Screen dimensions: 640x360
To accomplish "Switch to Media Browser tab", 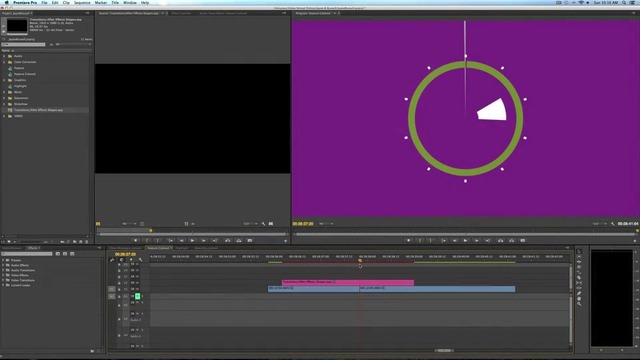I will (x=12, y=248).
